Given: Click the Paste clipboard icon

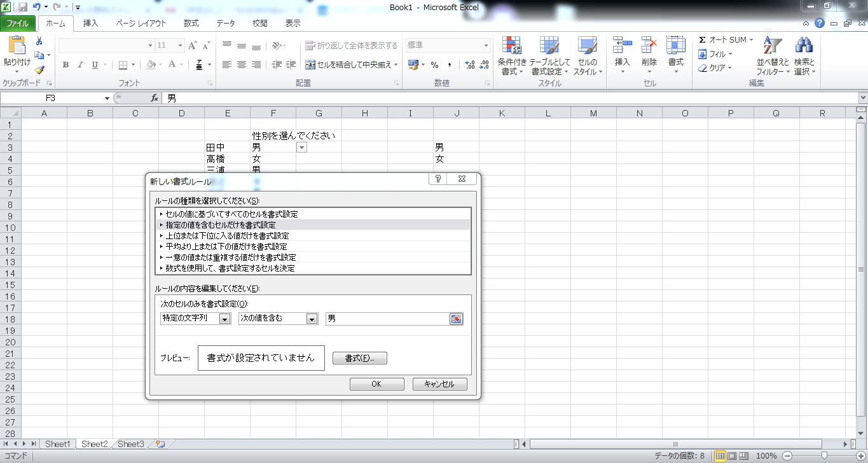Looking at the screenshot, I should tap(17, 46).
